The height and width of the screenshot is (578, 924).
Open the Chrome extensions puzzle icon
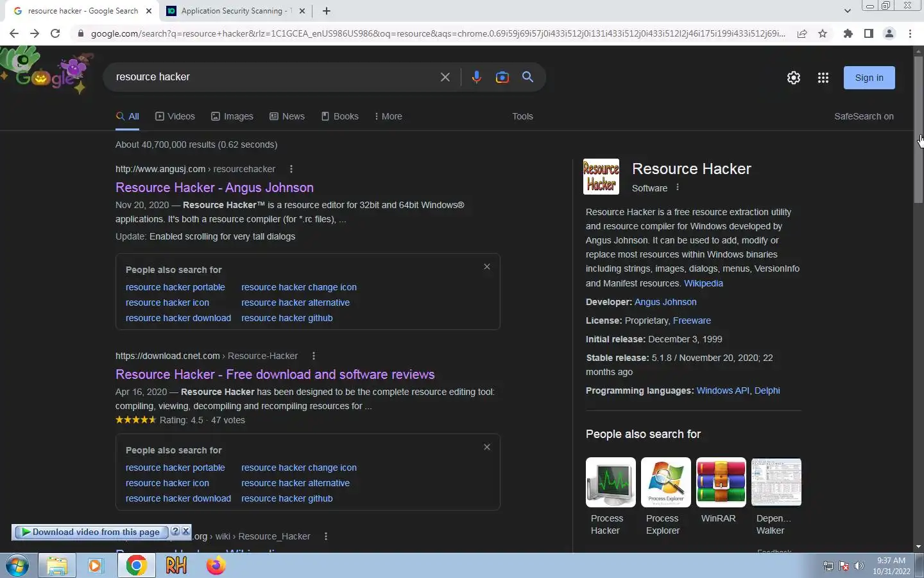(848, 33)
